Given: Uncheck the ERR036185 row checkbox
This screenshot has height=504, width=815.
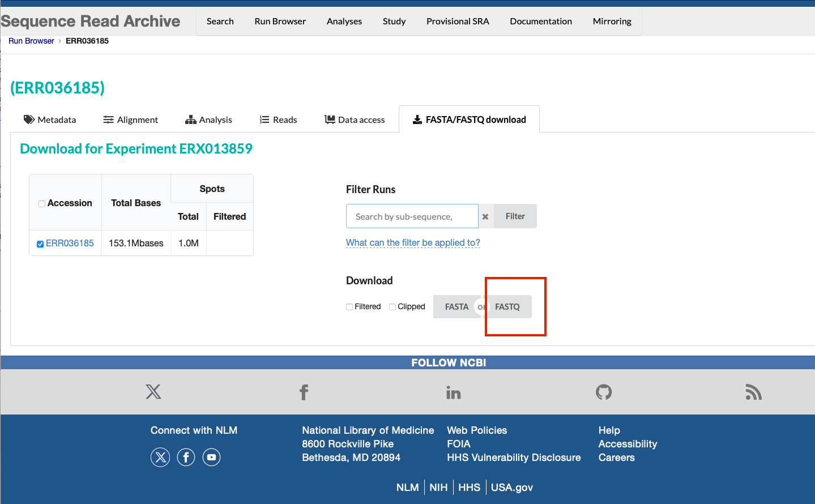Looking at the screenshot, I should (40, 244).
